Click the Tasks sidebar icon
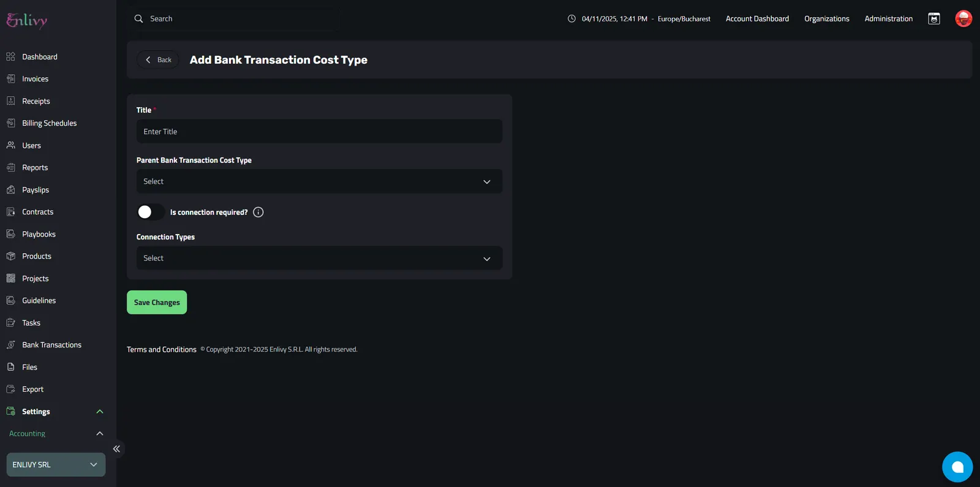 [10, 323]
